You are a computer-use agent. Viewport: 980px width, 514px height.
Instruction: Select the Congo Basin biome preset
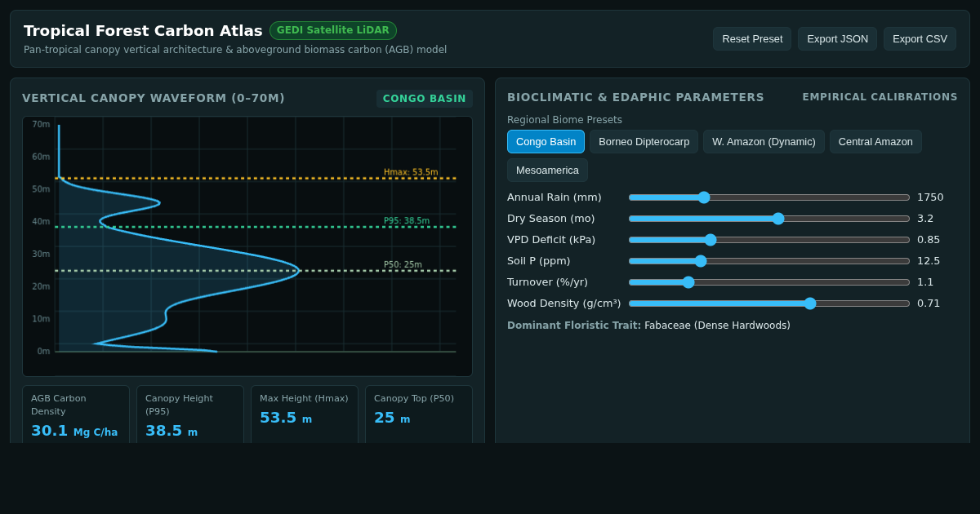click(x=546, y=142)
